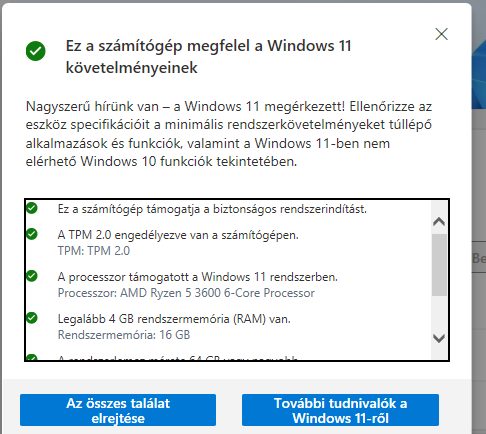The height and width of the screenshot is (434, 486).
Task: Click the results list scrollbar thumb
Action: (439, 265)
